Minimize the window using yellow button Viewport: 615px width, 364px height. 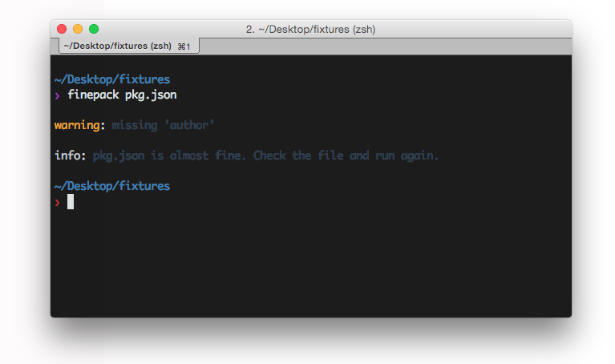(78, 29)
